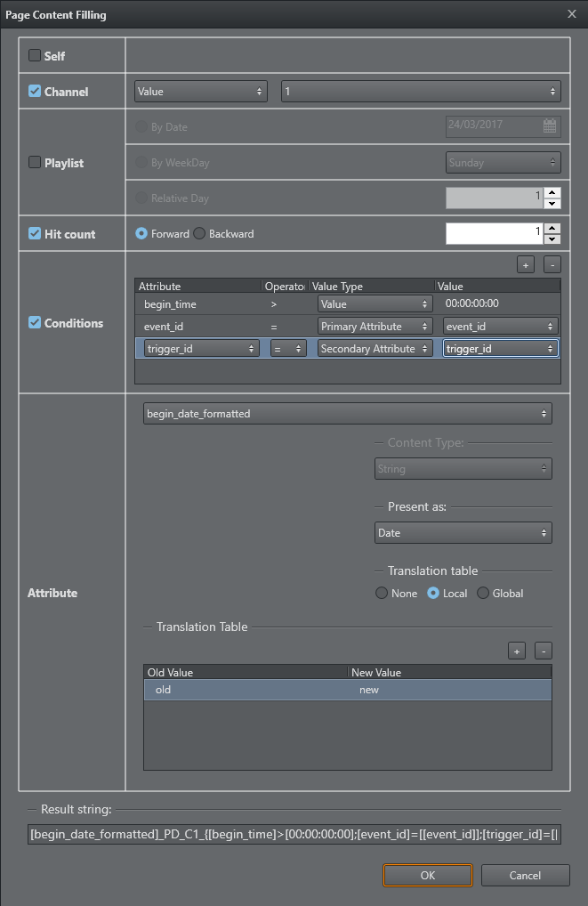Click the plus icon above Conditions table
The image size is (588, 906).
tap(526, 264)
